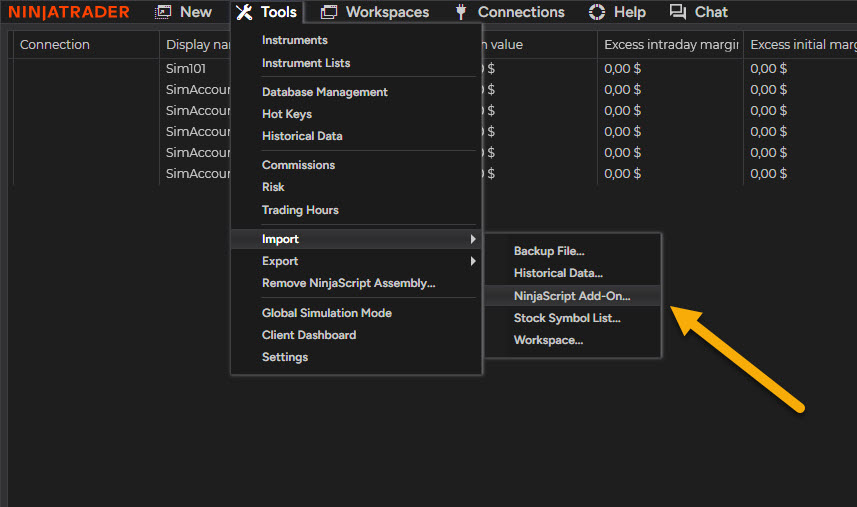Screen dimensions: 857x507
Task: Expand the Import submenu arrow
Action: [473, 239]
